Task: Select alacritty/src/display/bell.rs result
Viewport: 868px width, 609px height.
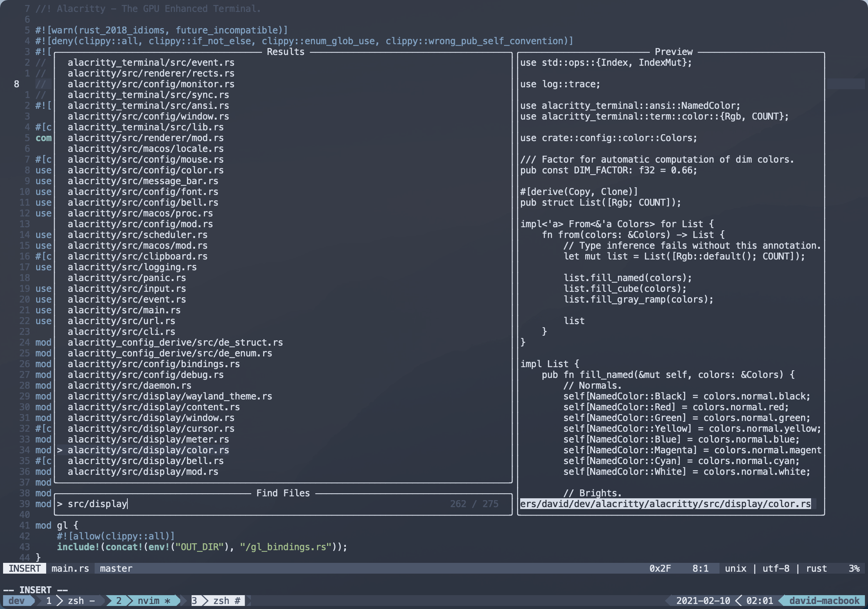Action: (145, 461)
